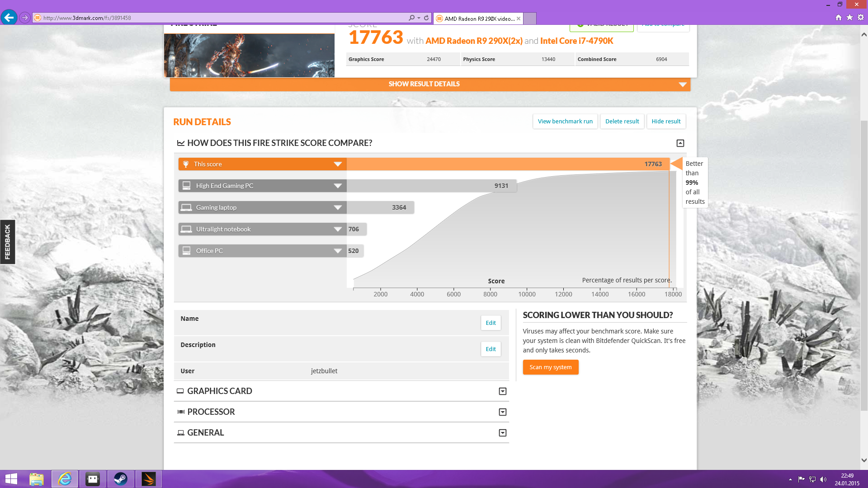The image size is (868, 488).
Task: Click Scan my system button
Action: point(551,367)
